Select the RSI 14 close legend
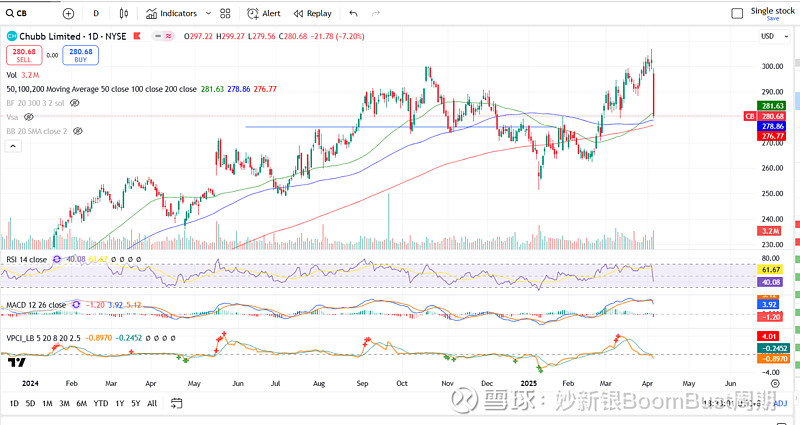The image size is (800, 425). [27, 260]
